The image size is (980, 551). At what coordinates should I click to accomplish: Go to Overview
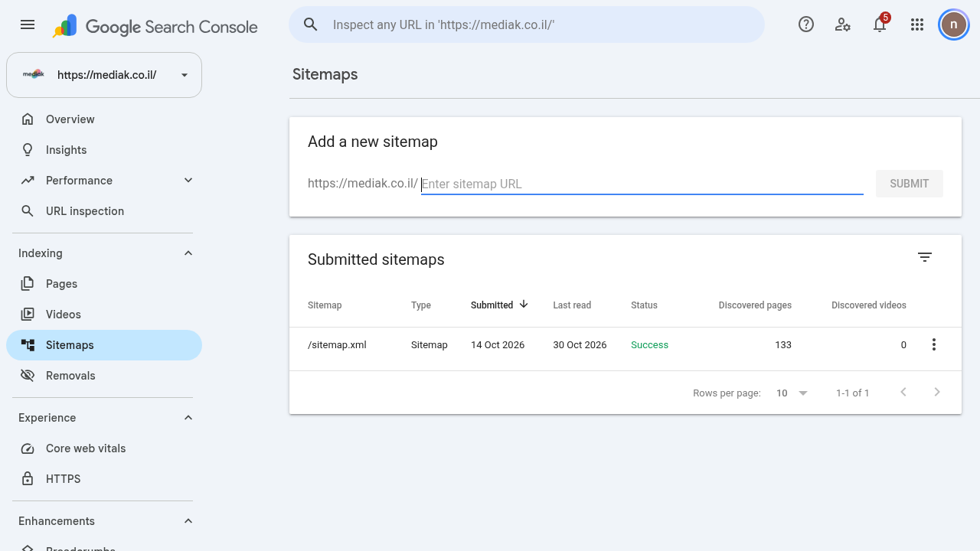pos(104,119)
